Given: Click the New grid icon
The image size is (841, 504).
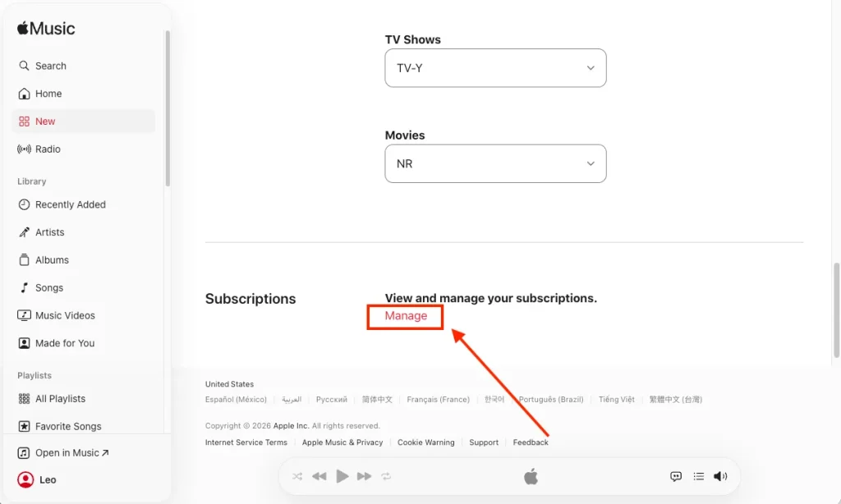Looking at the screenshot, I should pyautogui.click(x=24, y=121).
